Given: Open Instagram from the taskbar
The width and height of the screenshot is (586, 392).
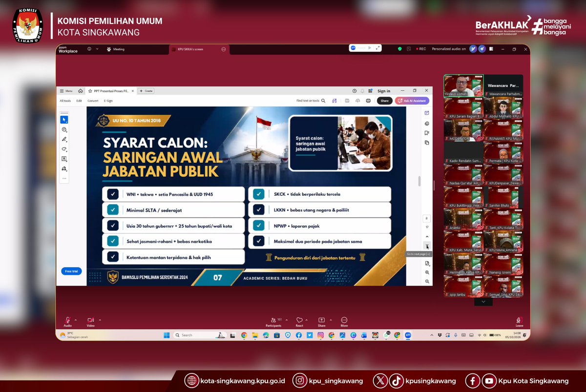Looking at the screenshot, I should coord(320,335).
